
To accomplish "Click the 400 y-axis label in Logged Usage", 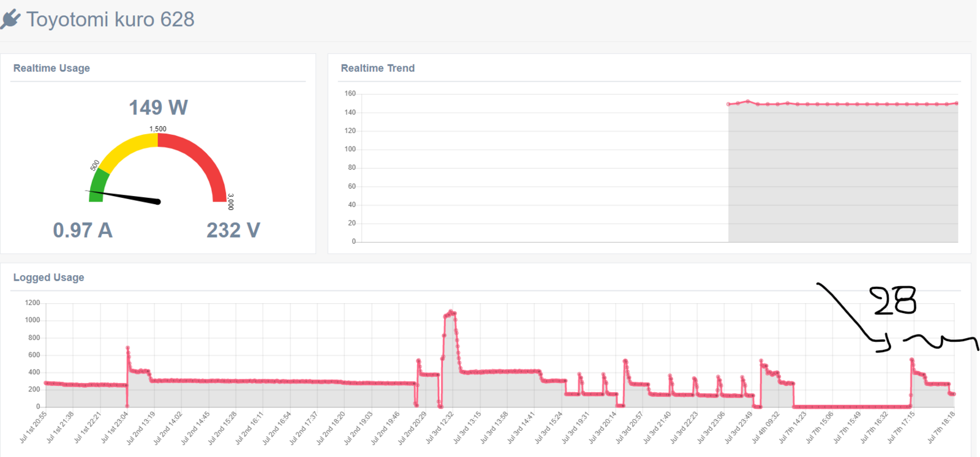I will pyautogui.click(x=34, y=372).
